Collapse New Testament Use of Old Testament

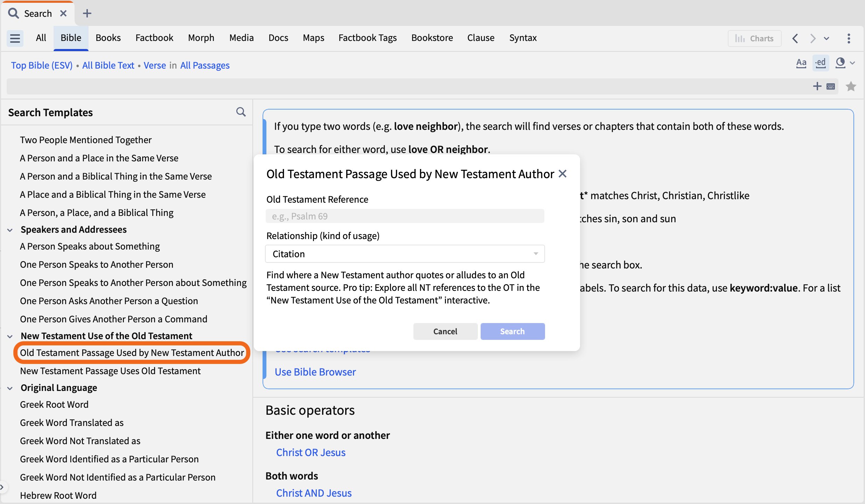pyautogui.click(x=10, y=336)
